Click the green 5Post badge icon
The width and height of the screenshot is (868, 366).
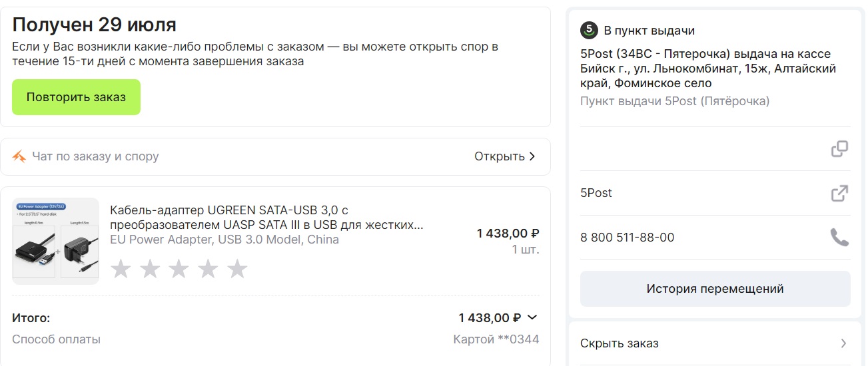coord(589,30)
